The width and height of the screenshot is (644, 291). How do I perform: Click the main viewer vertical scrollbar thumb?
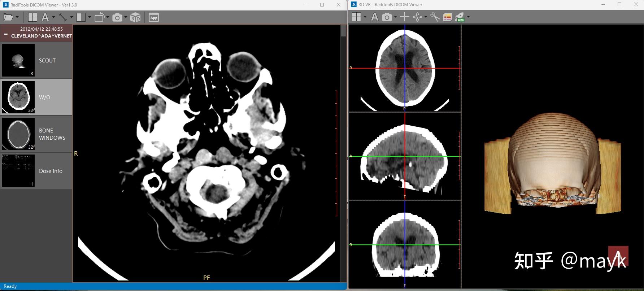(343, 30)
